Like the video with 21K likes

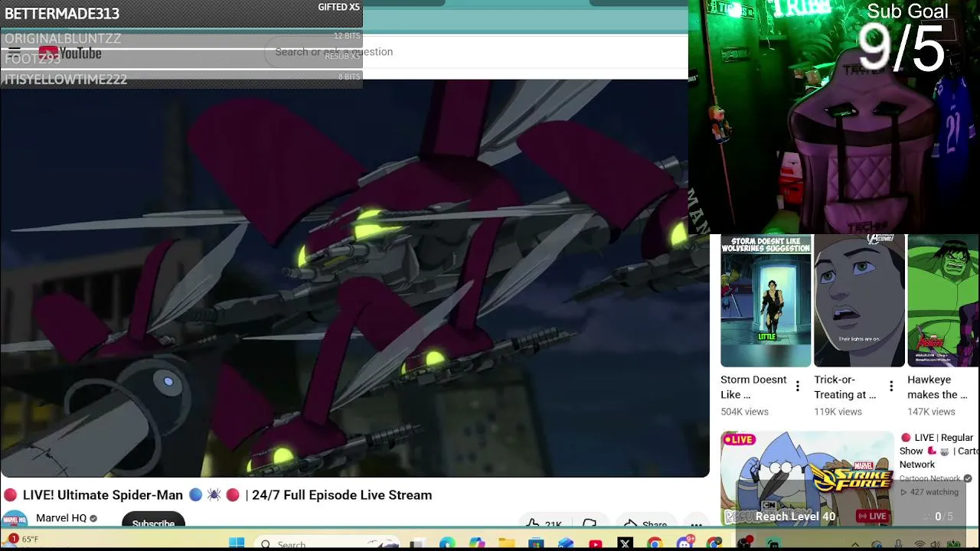544,523
